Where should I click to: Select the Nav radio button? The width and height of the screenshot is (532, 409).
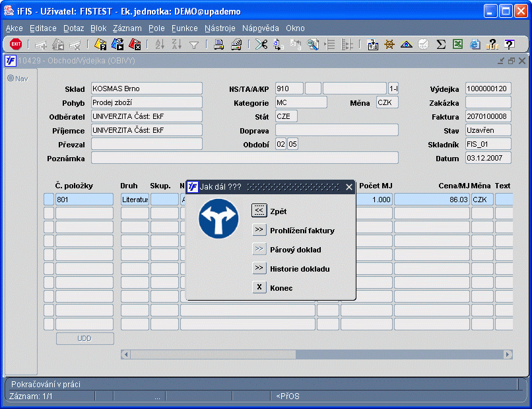[x=11, y=79]
